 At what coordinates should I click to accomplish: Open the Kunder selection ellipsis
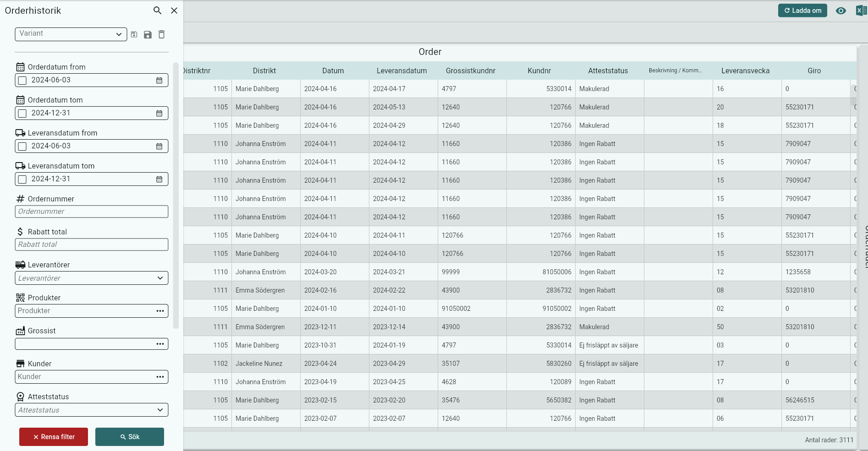160,377
